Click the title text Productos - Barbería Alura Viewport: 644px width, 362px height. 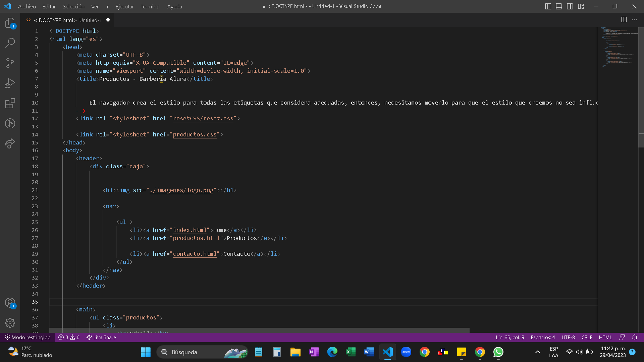pyautogui.click(x=143, y=79)
